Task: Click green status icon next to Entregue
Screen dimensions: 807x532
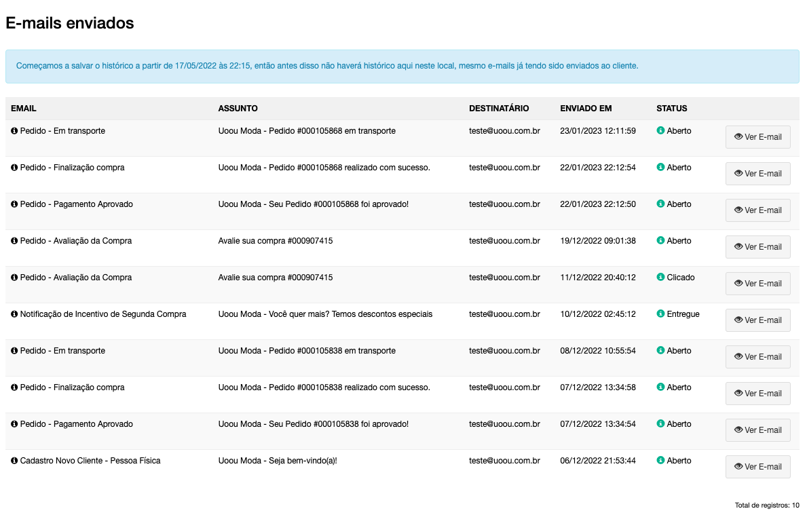Action: click(x=660, y=313)
